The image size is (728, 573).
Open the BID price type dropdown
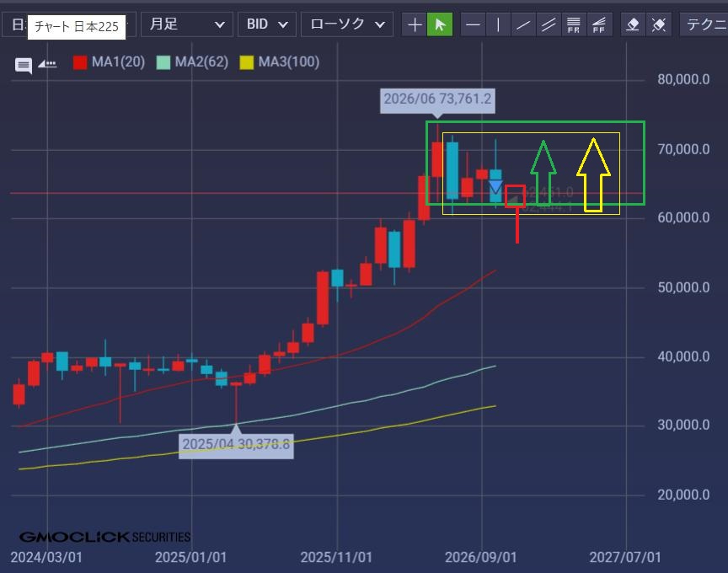[x=266, y=24]
